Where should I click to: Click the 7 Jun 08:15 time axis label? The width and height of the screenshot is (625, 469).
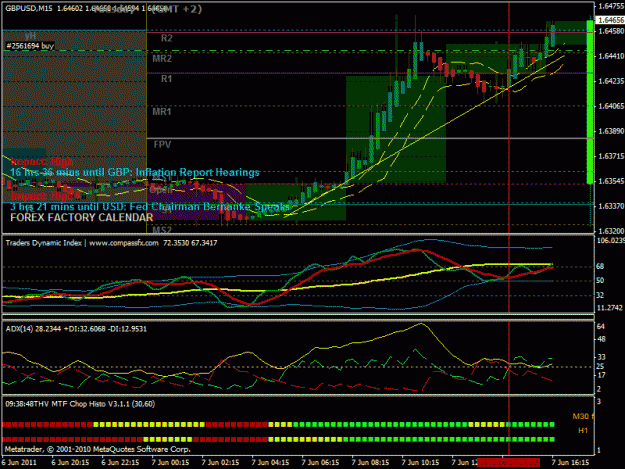click(x=370, y=463)
